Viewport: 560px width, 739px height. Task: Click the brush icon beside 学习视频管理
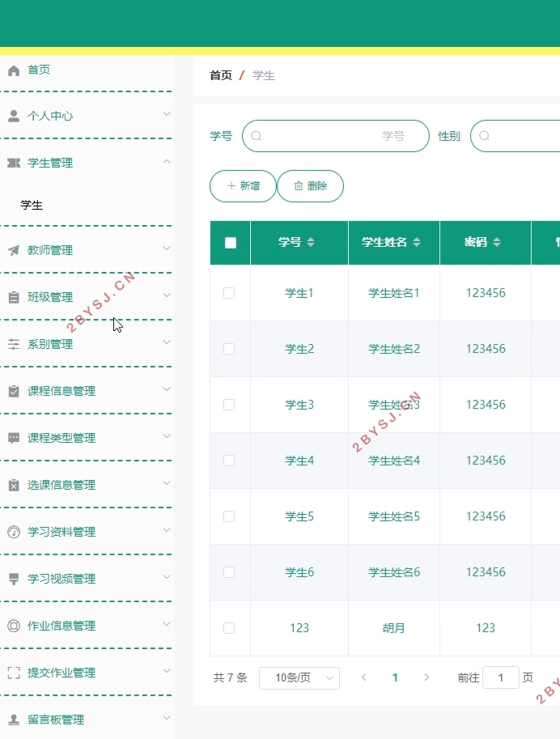[x=14, y=579]
